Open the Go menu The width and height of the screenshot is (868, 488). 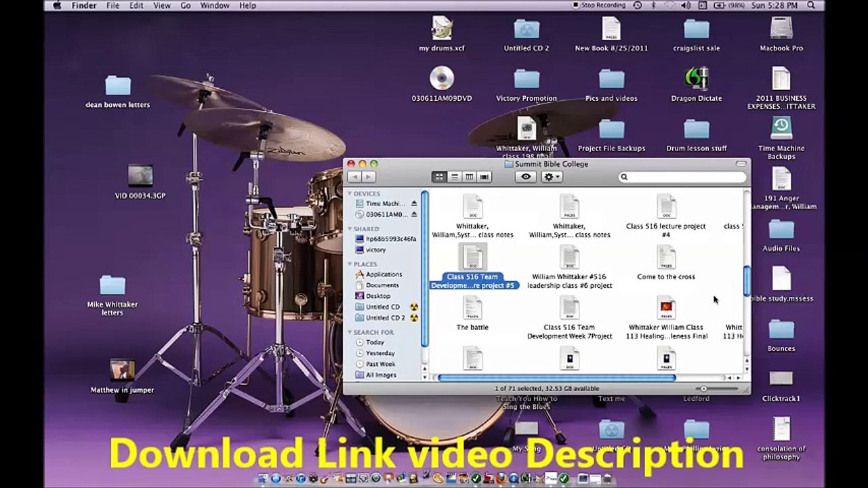186,5
